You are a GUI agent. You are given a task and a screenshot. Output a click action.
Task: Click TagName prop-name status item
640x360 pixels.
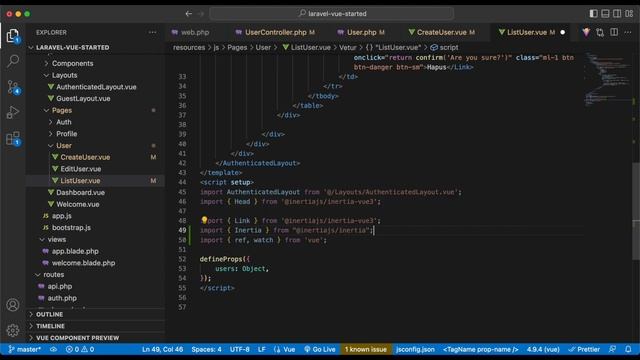click(481, 349)
